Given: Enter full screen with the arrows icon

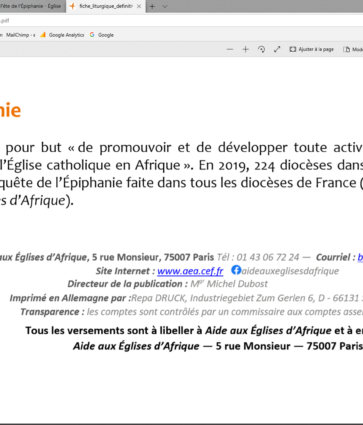Looking at the screenshot, I should pyautogui.click(x=277, y=49).
